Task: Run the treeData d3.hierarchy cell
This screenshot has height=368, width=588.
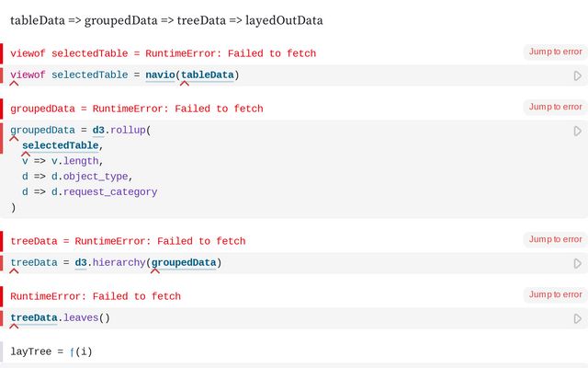Action: click(577, 264)
